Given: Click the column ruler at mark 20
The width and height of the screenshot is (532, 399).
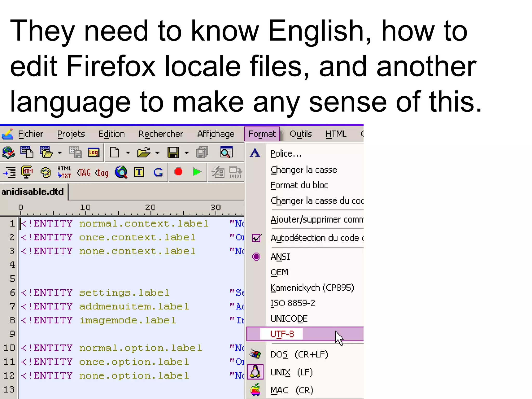Looking at the screenshot, I should click(x=150, y=208).
